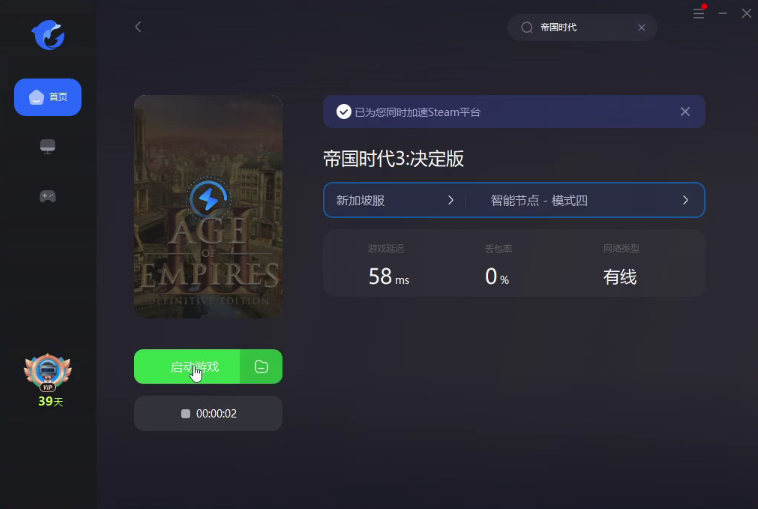Stop acceleration via the 00:00:02 timer button
The image size is (758, 509).
(x=208, y=413)
